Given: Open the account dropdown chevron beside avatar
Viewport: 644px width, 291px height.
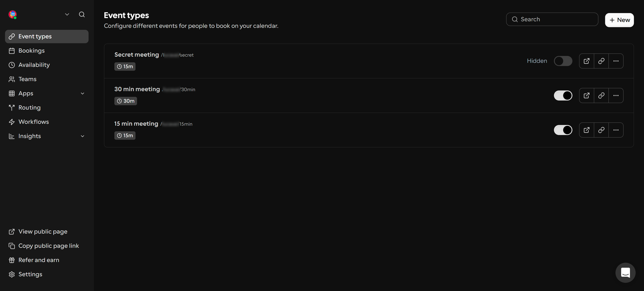Looking at the screenshot, I should [67, 14].
